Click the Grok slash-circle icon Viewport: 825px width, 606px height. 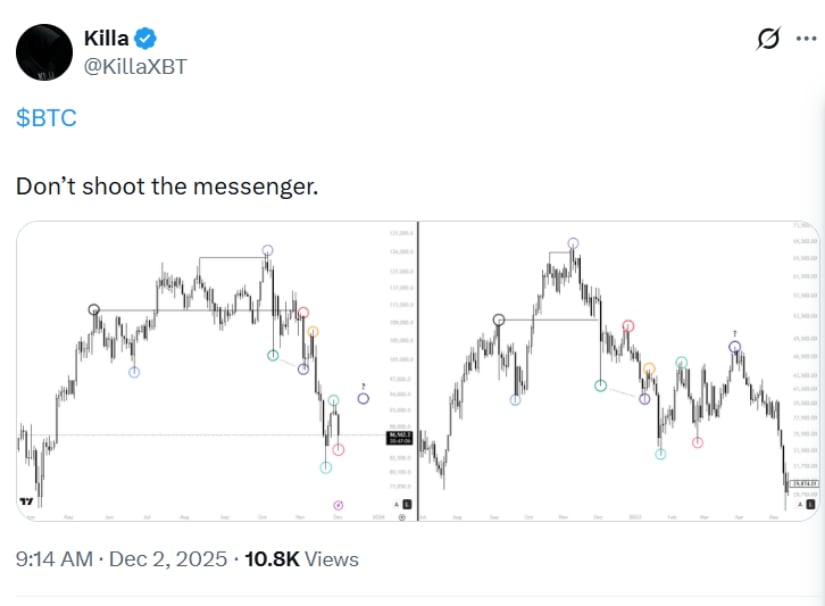coord(768,39)
